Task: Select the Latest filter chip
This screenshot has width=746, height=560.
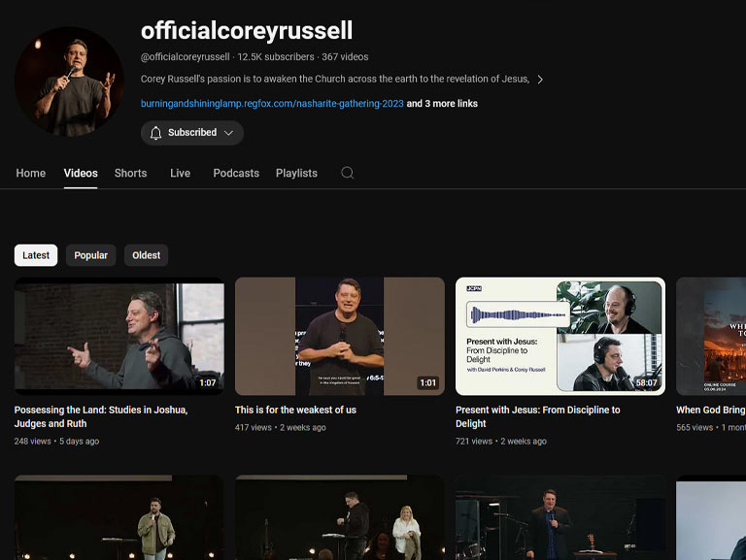Action: click(36, 255)
